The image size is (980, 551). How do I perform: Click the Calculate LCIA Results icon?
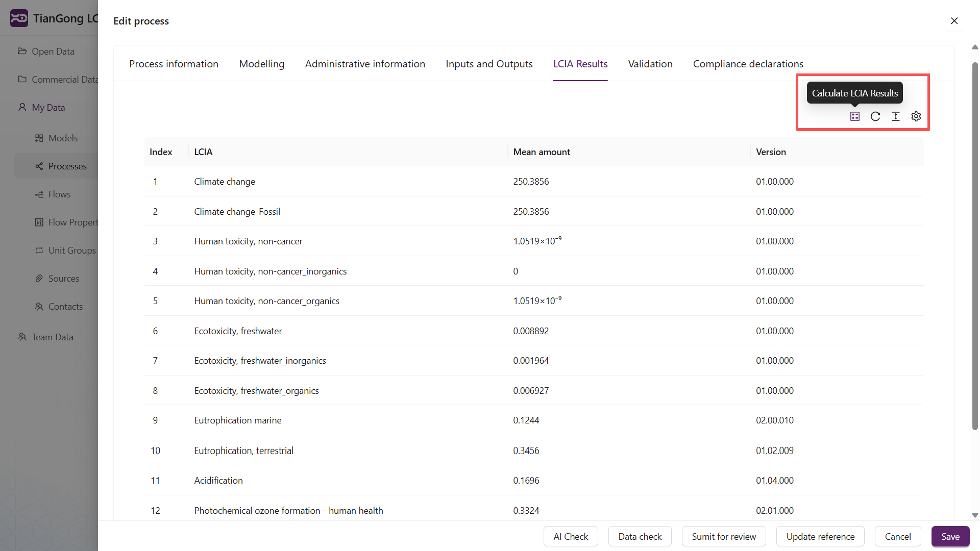click(x=855, y=116)
